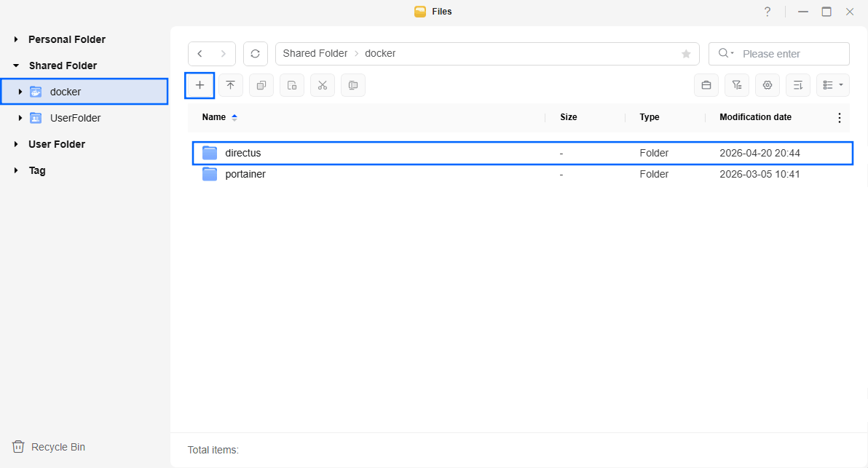Click the Shared Folder breadcrumb link
The height and width of the screenshot is (468, 868).
315,54
